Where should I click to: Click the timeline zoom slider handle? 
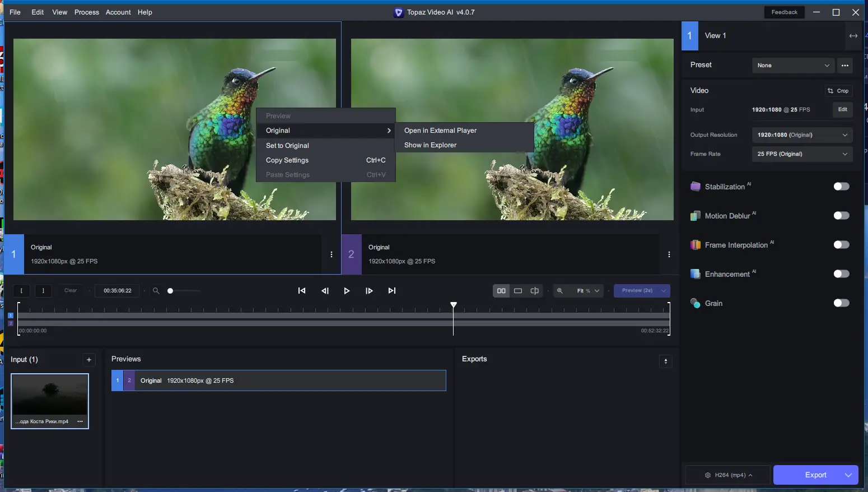(170, 291)
